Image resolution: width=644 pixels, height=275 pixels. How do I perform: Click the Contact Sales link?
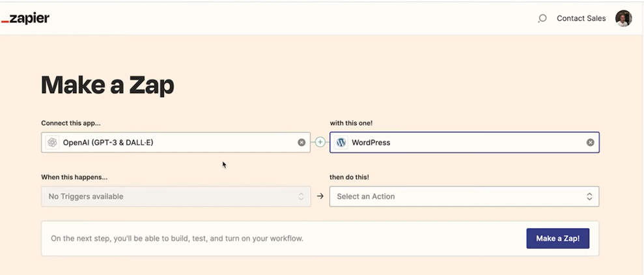click(581, 18)
